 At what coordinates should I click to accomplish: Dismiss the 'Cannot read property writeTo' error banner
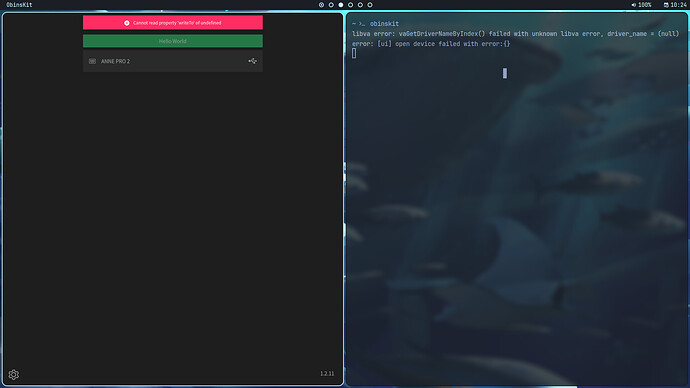tap(173, 22)
